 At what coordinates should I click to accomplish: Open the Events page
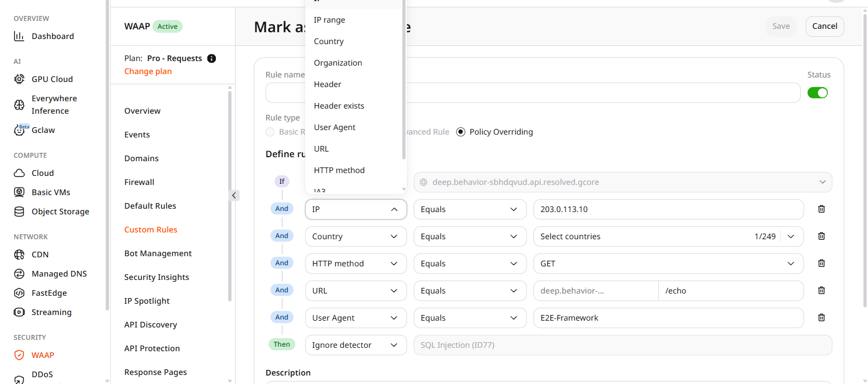137,135
